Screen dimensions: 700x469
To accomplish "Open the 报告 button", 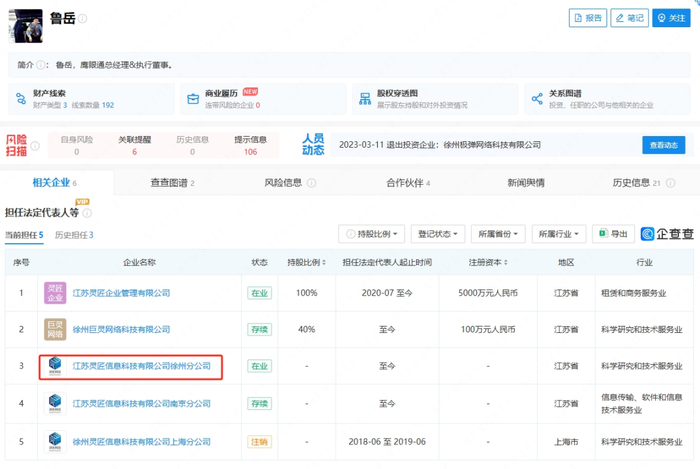I will (588, 18).
